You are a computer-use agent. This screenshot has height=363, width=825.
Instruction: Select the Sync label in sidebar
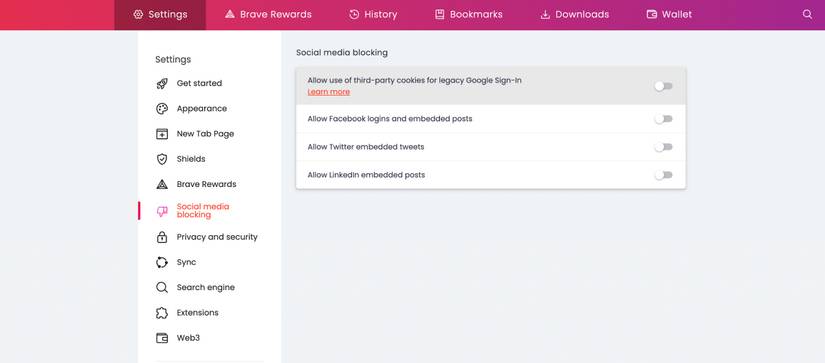click(x=186, y=263)
